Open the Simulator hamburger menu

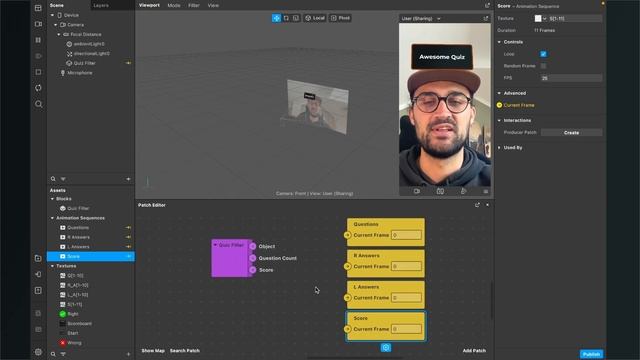[x=486, y=191]
